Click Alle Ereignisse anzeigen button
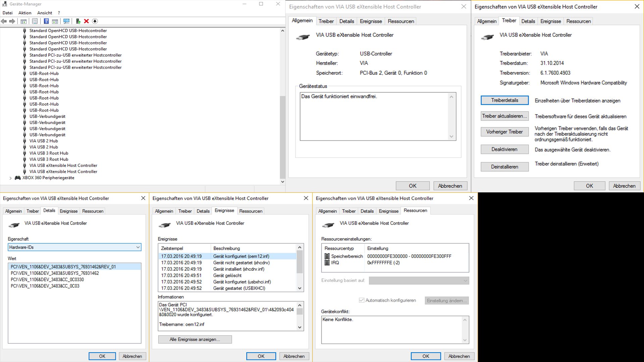Screen dimensions: 644x362 195,339
